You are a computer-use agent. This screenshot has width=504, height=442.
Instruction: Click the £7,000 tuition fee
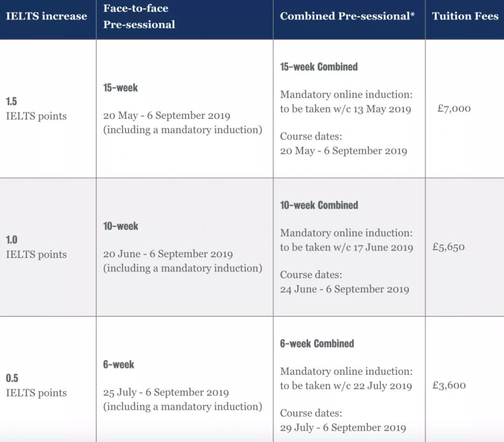click(x=454, y=109)
